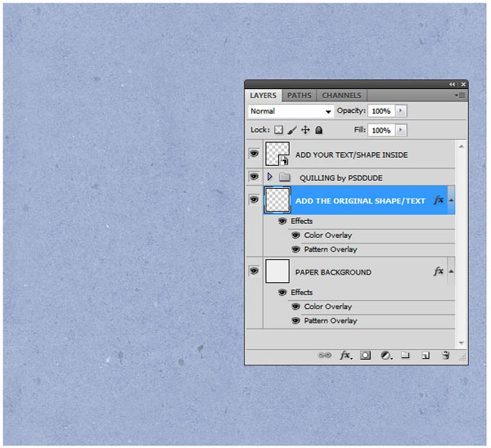
Task: Select the ADD THE ORIGINAL SHAPE/TEXT layer name
Action: (x=360, y=201)
